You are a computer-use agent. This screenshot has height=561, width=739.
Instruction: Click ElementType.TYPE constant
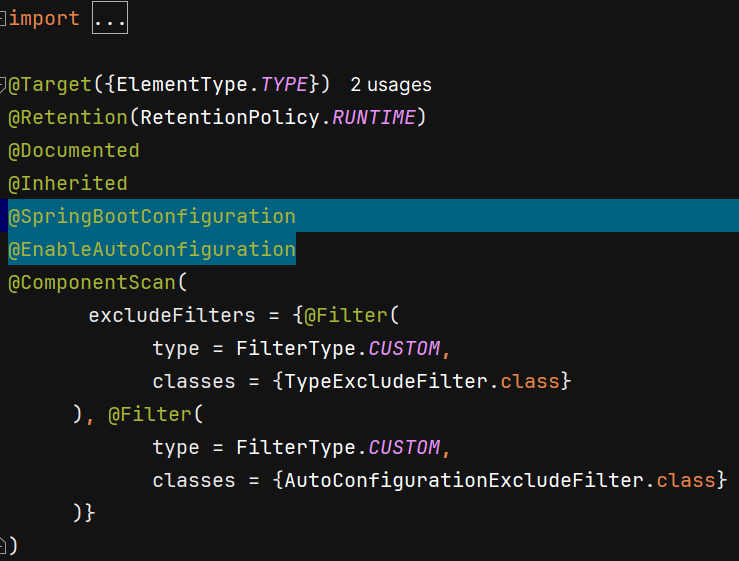[212, 85]
